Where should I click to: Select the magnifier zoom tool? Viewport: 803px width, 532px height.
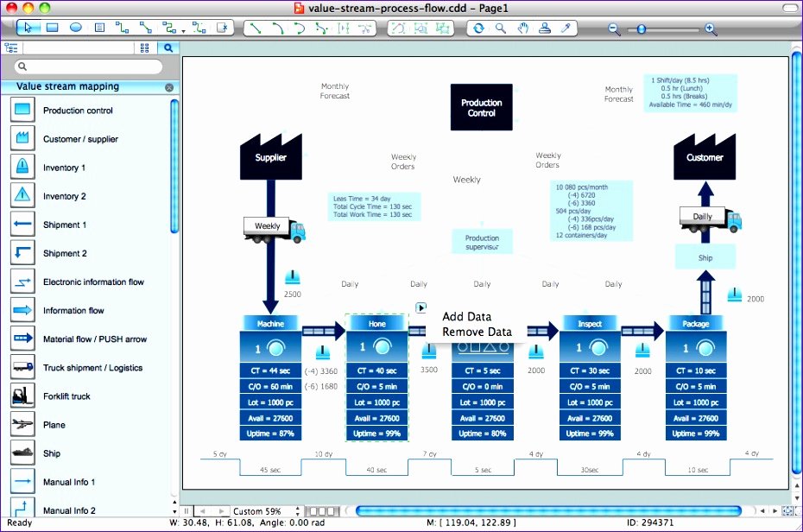501,28
